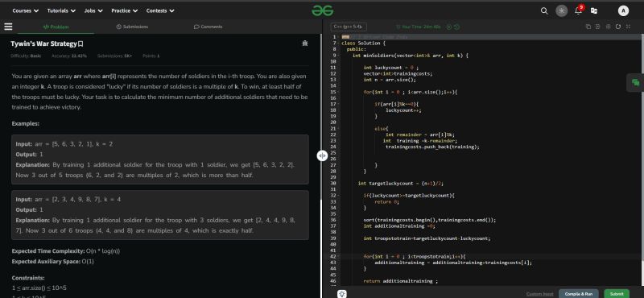This screenshot has width=644, height=298.
Task: Click the GeeksforGeeks logo
Action: (x=323, y=10)
